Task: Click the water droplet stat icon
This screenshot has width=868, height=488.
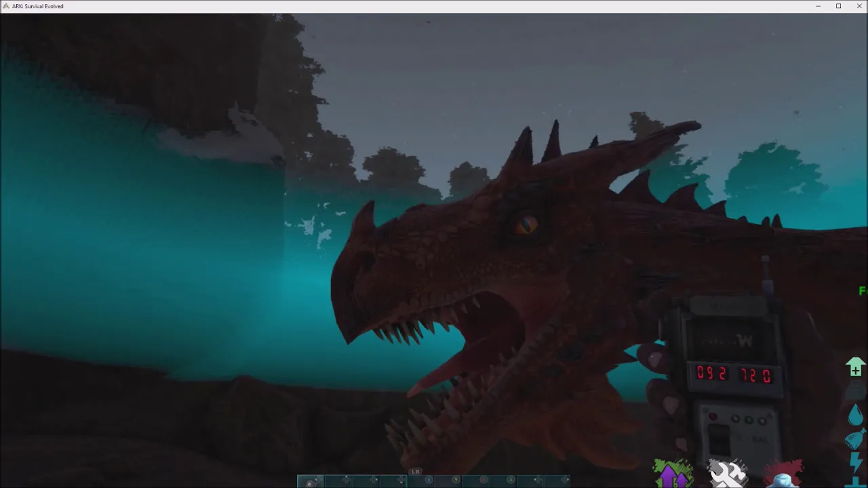Action: (856, 414)
